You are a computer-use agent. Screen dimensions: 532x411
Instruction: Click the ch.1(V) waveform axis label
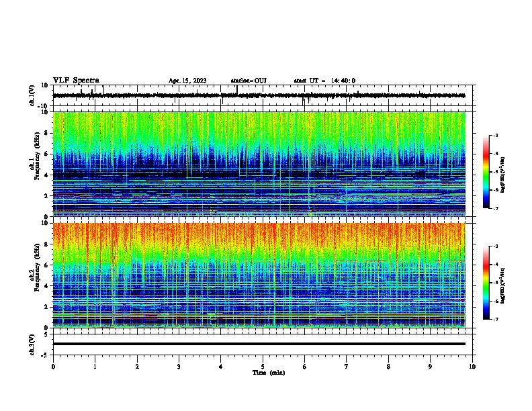pyautogui.click(x=32, y=95)
